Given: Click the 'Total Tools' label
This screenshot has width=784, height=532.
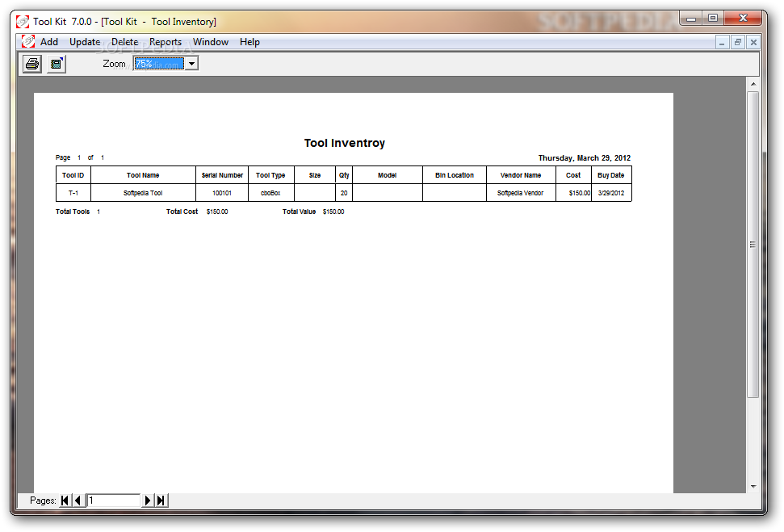Looking at the screenshot, I should click(73, 212).
